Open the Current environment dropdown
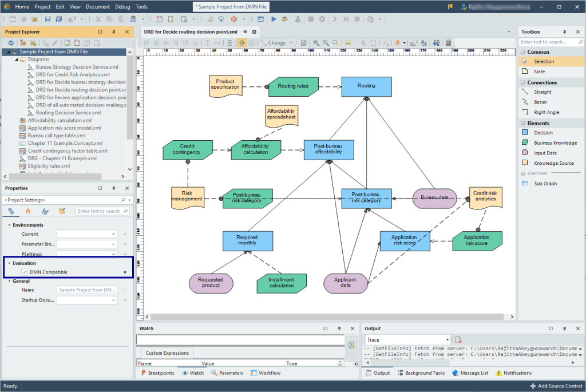Viewport: 586px width, 392px height. point(114,234)
